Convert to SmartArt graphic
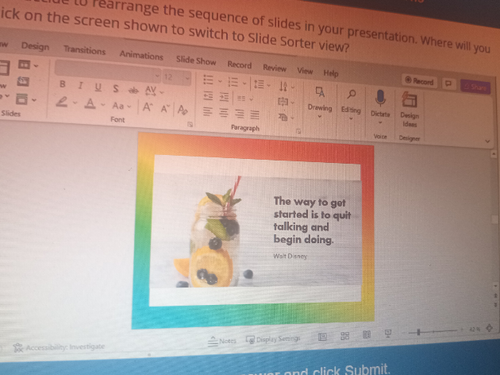The width and height of the screenshot is (500, 375). pos(286,117)
